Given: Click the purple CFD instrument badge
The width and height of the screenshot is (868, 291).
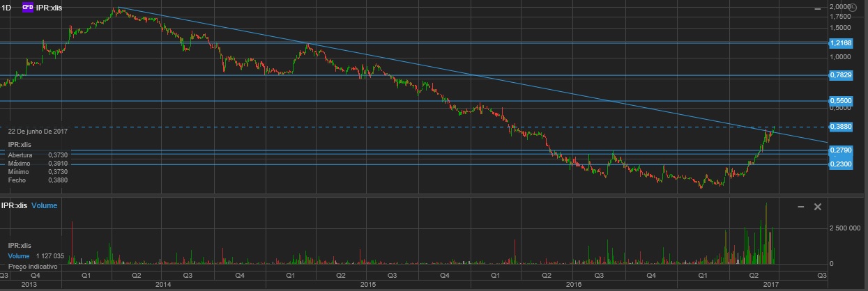Looking at the screenshot, I should point(28,7).
